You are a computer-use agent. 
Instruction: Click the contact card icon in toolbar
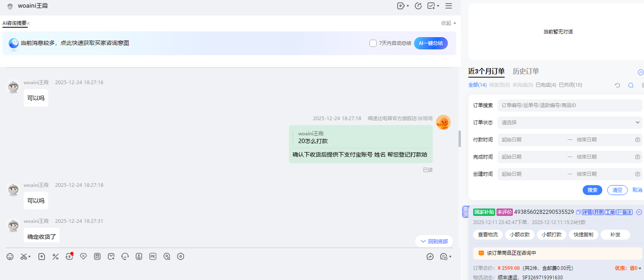[139, 256]
